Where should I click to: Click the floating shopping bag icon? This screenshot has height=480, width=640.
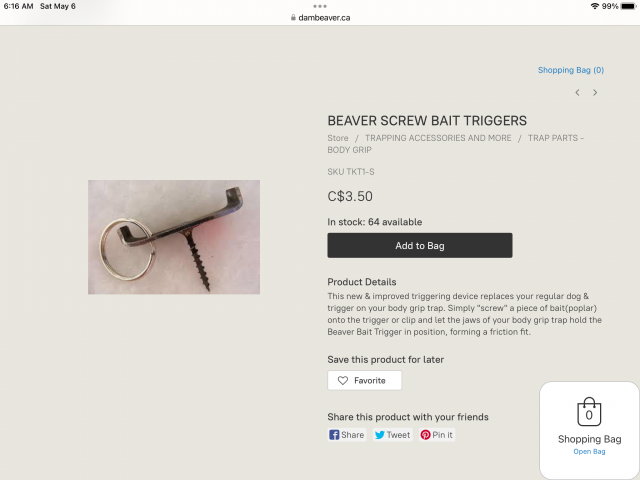589,412
